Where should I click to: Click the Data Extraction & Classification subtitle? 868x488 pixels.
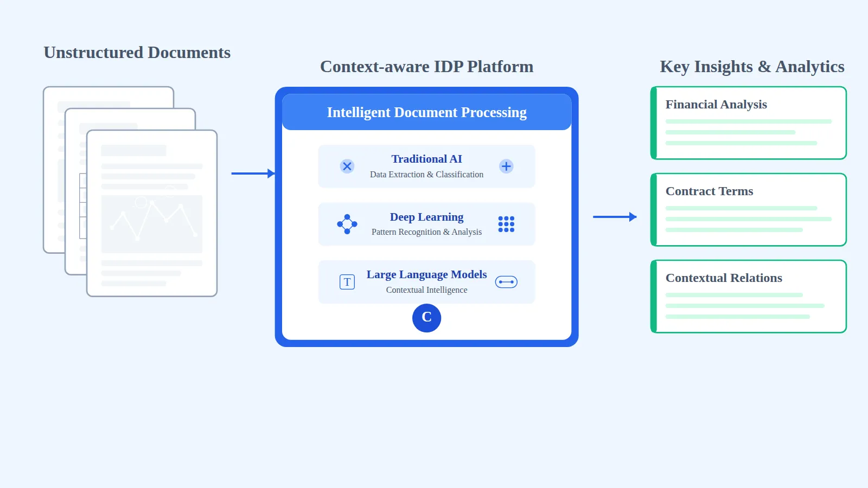pyautogui.click(x=426, y=175)
